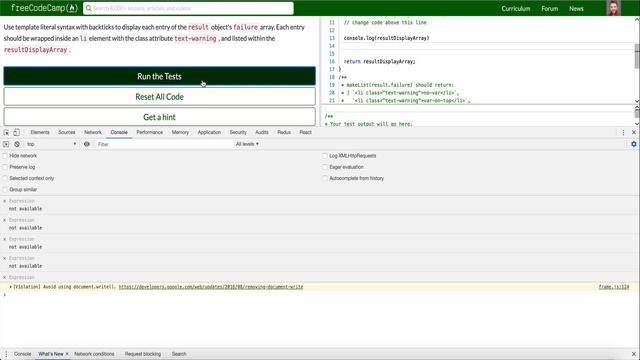Close the DevTools panel

[634, 132]
